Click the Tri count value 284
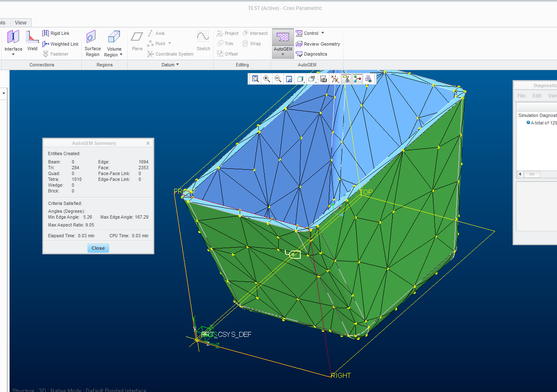This screenshot has width=557, height=392. point(75,168)
